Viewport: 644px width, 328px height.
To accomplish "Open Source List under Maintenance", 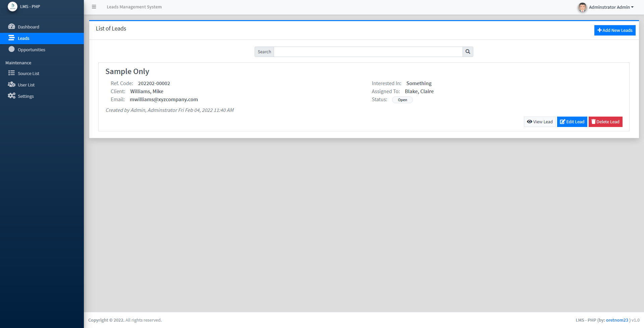I will click(x=42, y=73).
